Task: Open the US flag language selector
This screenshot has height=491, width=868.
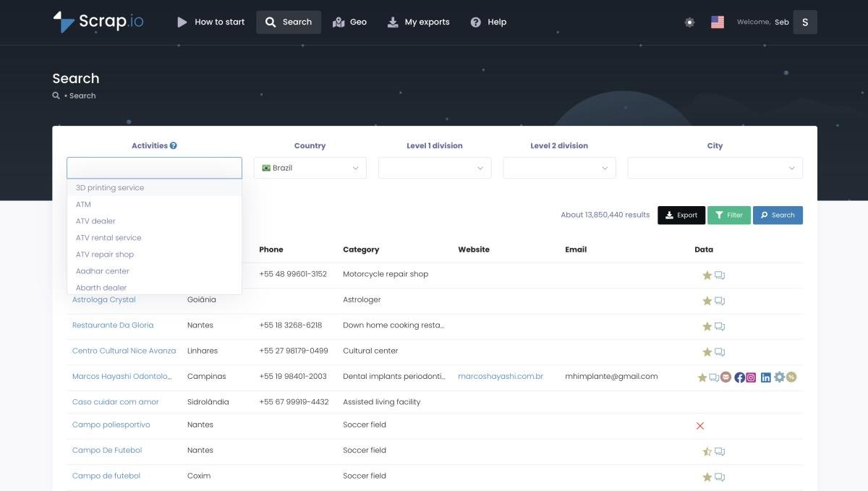Action: 717,22
